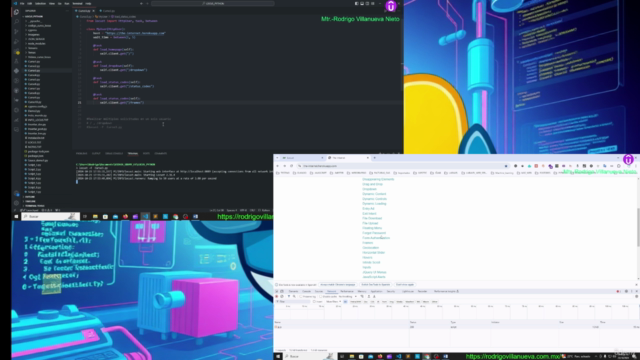Expand the OUTLINE section in VS Code sidebar
Image resolution: width=640 pixels, height=360 pixels.
pyautogui.click(x=30, y=197)
